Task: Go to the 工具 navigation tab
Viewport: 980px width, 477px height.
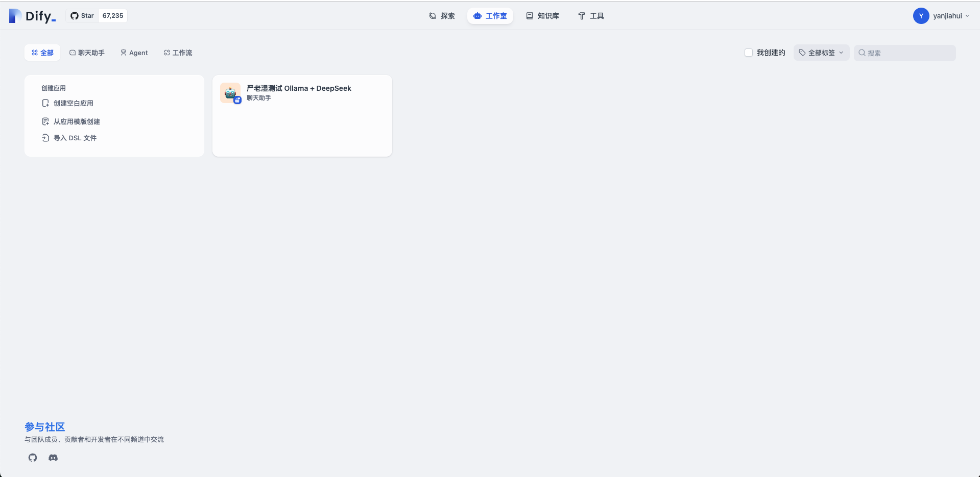Action: [591, 16]
